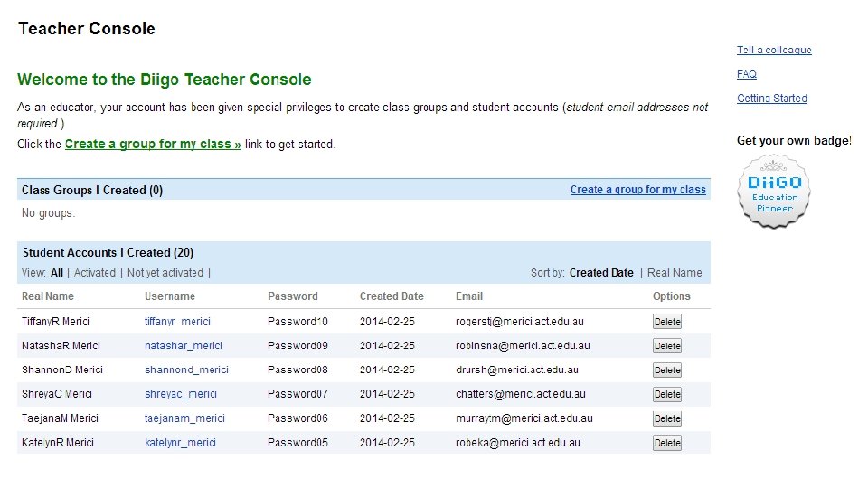868x488 pixels.
Task: Click Welcome to the Diigo Teacher Console heading
Action: tap(164, 80)
